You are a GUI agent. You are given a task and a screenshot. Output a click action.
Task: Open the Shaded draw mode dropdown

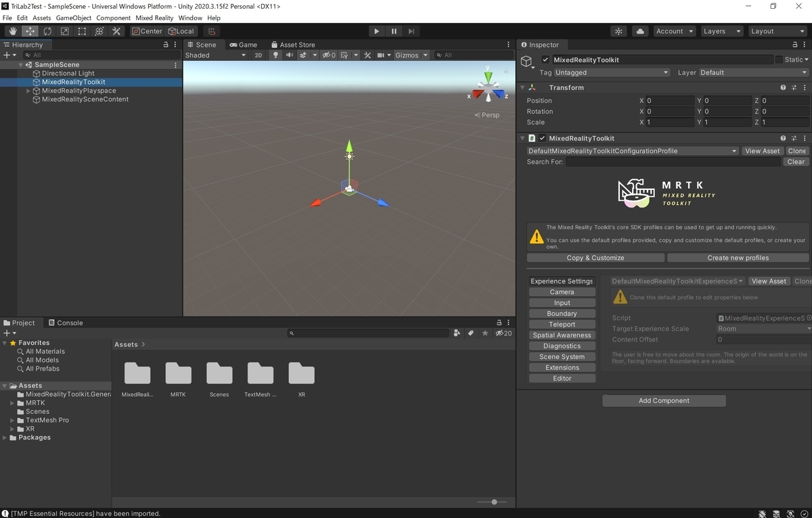pyautogui.click(x=216, y=55)
